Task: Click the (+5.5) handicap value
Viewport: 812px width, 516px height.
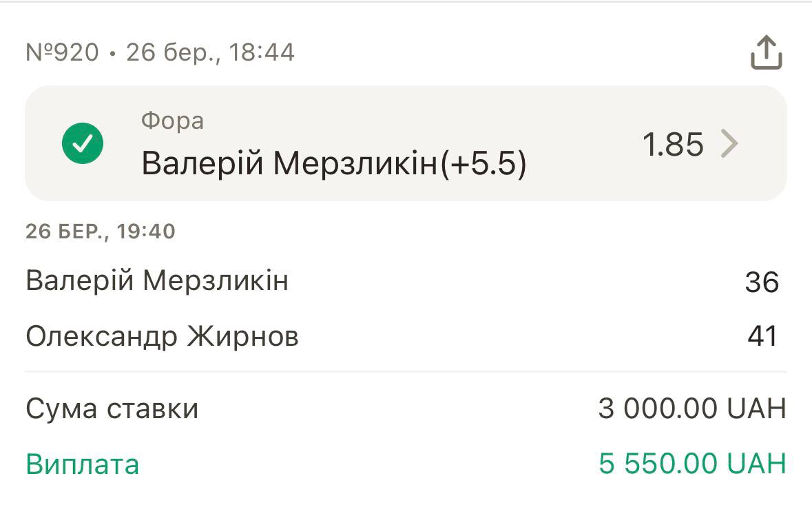Action: 483,165
